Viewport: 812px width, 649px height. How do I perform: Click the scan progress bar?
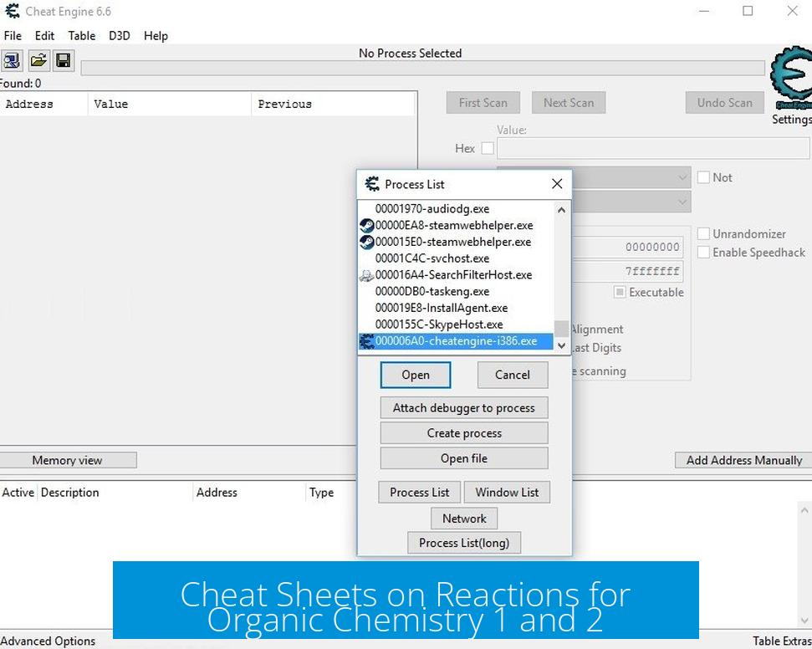click(422, 68)
